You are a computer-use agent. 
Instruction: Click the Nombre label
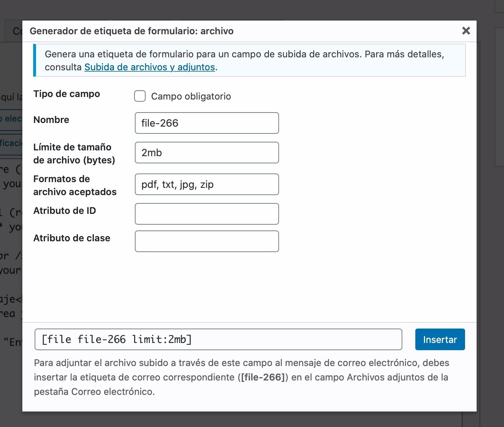coord(51,120)
